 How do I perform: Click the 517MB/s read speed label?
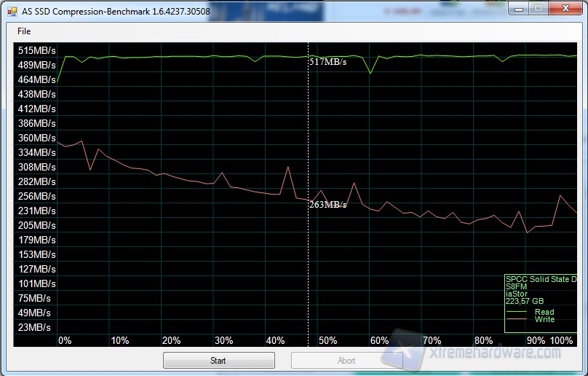tap(327, 62)
